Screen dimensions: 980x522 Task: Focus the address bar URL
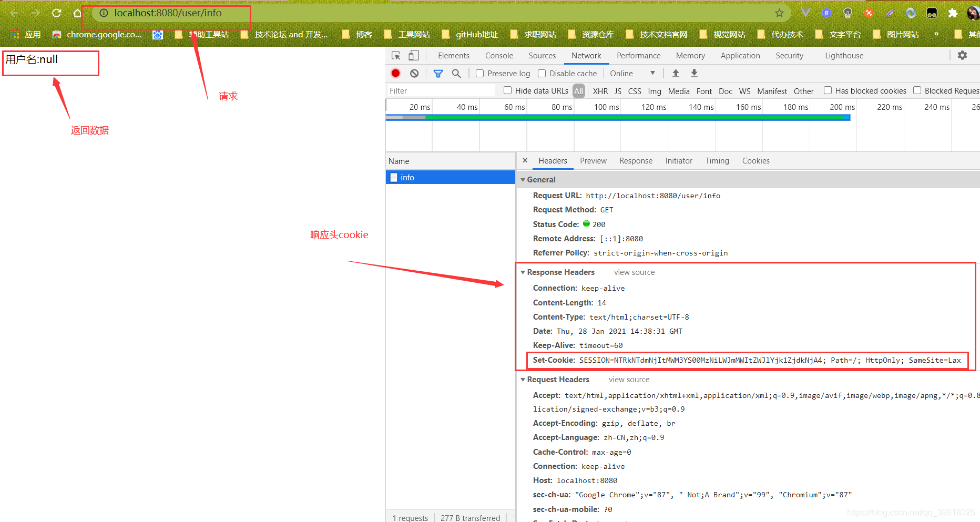tap(168, 13)
